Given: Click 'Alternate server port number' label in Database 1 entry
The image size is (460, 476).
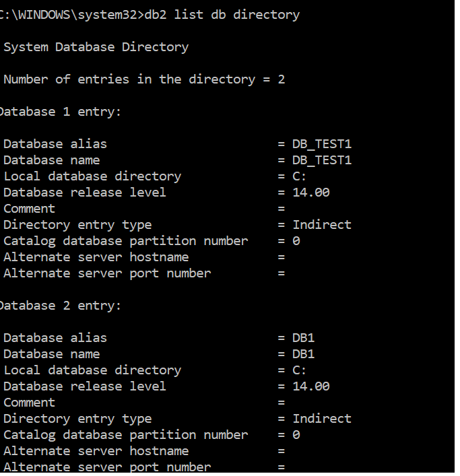Looking at the screenshot, I should [x=107, y=273].
